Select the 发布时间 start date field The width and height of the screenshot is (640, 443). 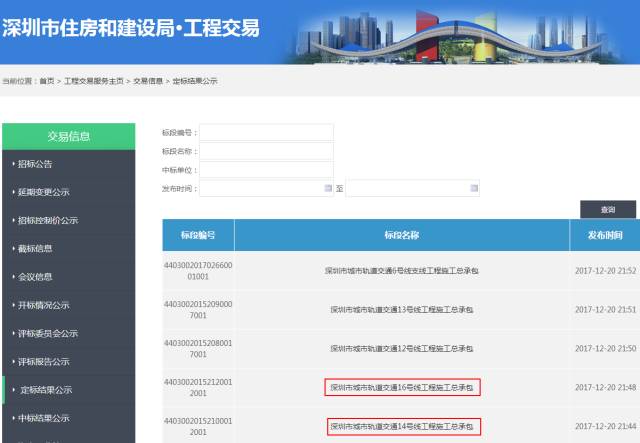tap(266, 188)
